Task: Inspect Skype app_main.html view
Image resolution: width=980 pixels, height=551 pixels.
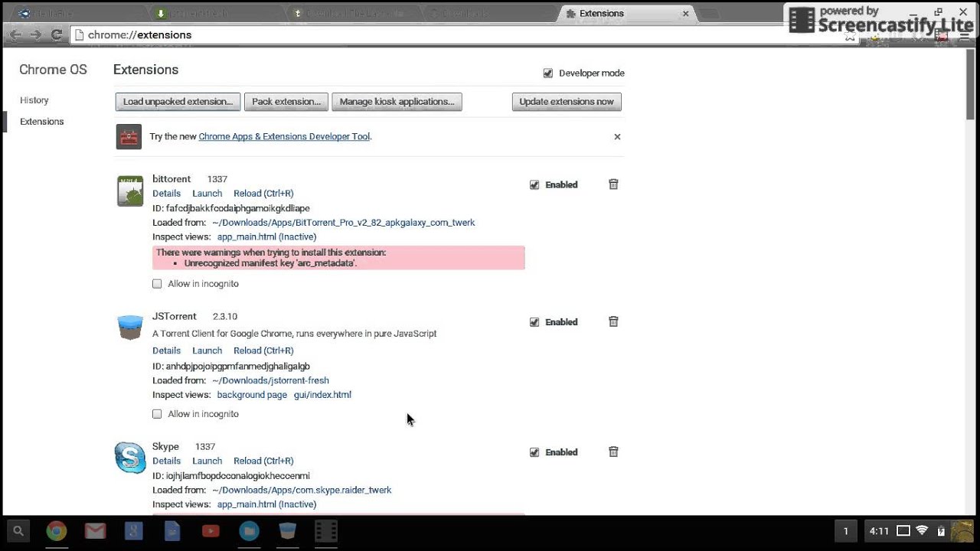Action: click(x=266, y=504)
